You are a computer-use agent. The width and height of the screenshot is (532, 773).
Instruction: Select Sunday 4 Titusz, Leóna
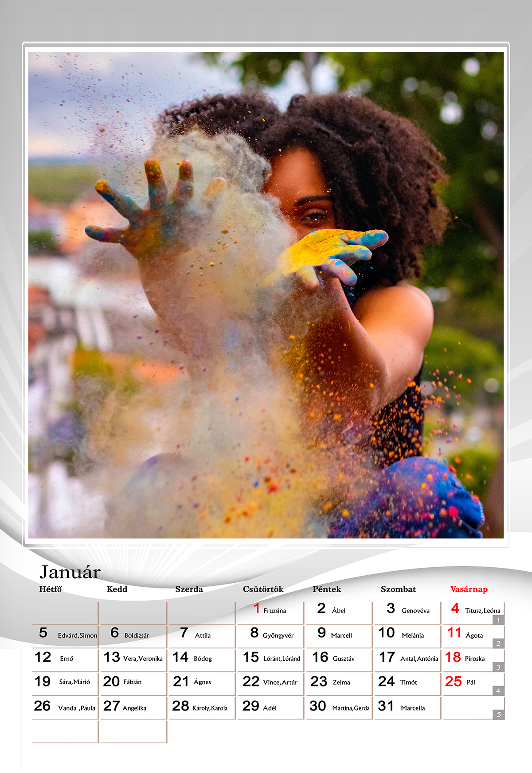472,610
